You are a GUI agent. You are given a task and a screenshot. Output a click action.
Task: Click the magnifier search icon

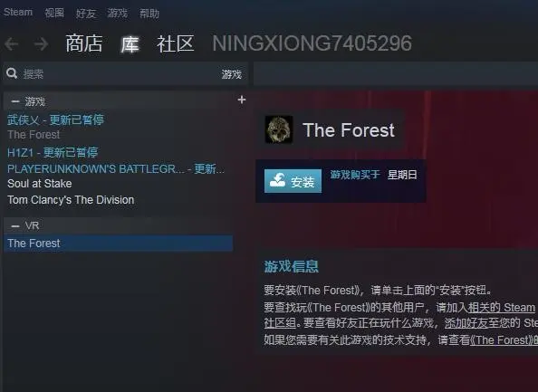pos(12,73)
